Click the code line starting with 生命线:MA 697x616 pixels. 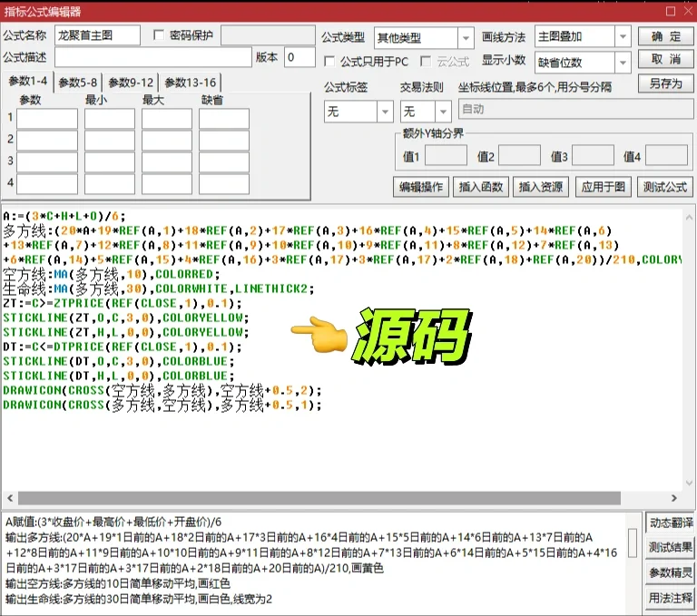tap(159, 288)
